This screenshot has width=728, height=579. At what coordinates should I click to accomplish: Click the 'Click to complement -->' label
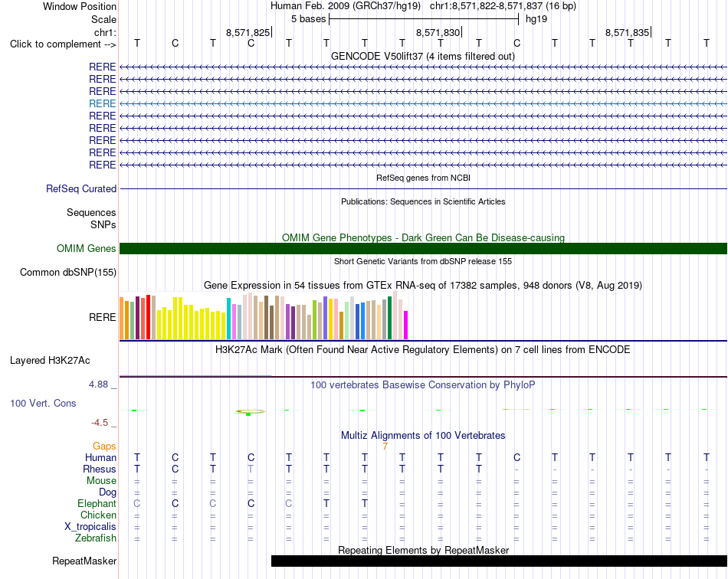pyautogui.click(x=63, y=44)
